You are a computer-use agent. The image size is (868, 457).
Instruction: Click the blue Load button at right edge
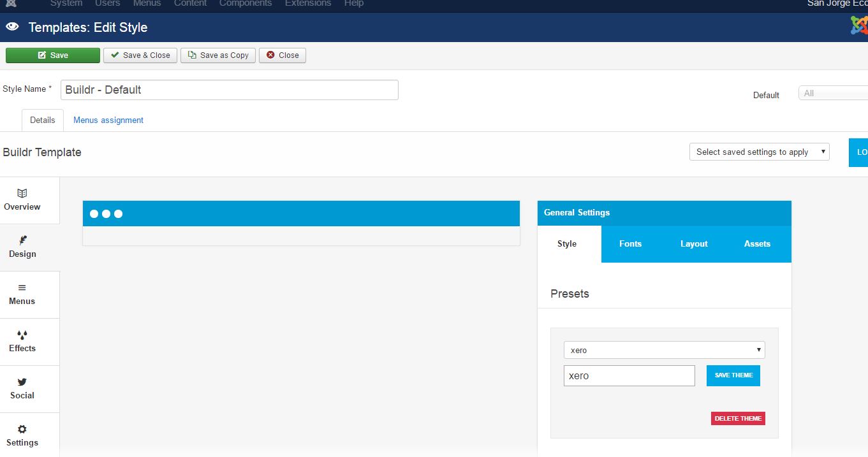pyautogui.click(x=858, y=152)
